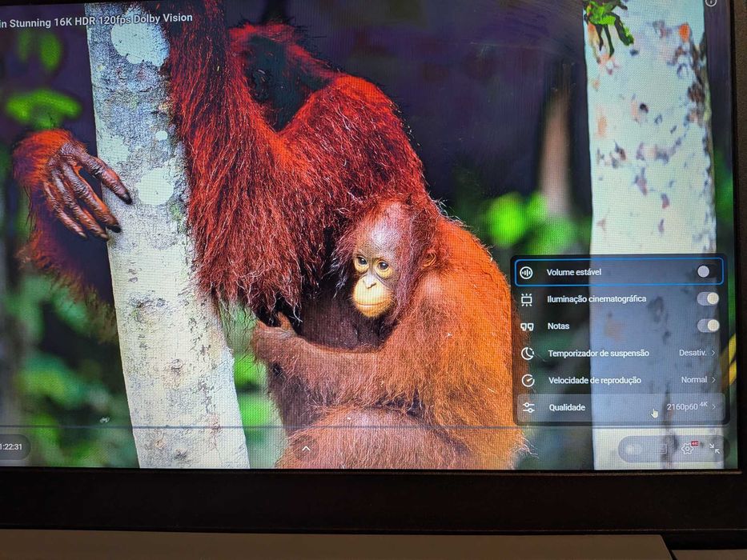The image size is (747, 560).
Task: Turn off Iluminação cinematográfica switch
Action: (708, 298)
